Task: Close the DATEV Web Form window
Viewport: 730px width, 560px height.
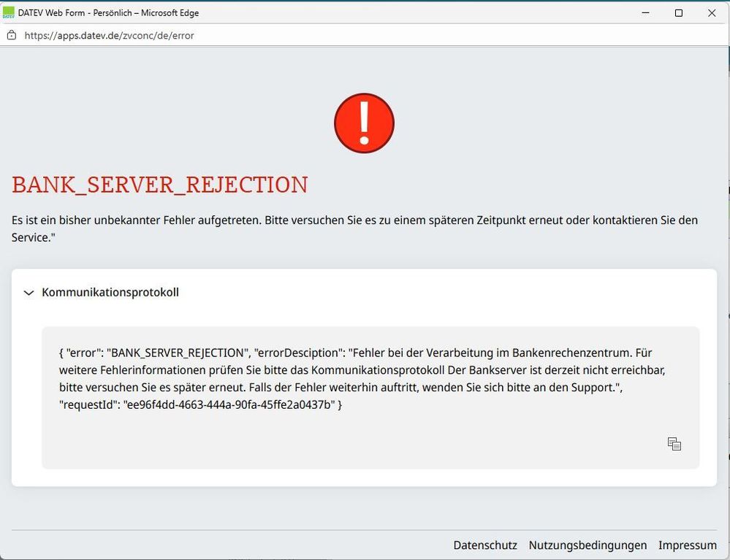Action: point(712,12)
